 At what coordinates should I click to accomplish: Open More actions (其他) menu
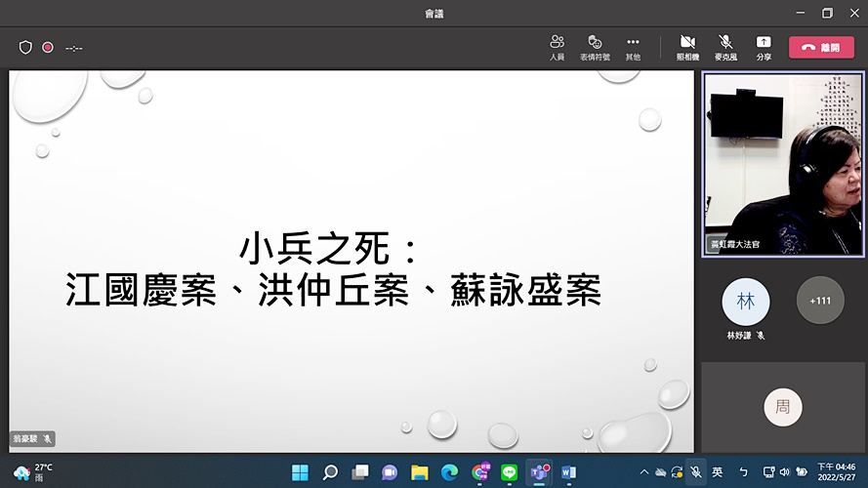click(633, 47)
